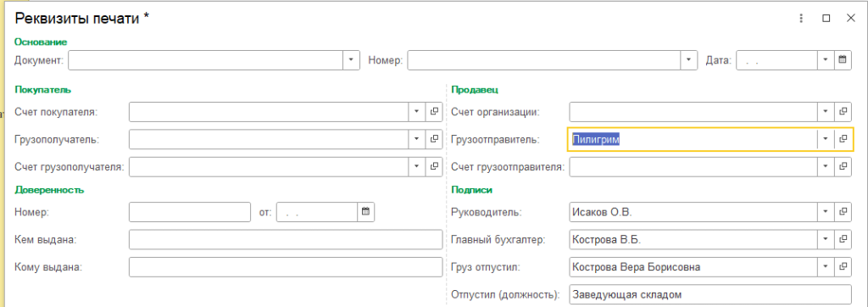Select the Доверенность section heading
This screenshot has width=868, height=307.
pyautogui.click(x=48, y=190)
